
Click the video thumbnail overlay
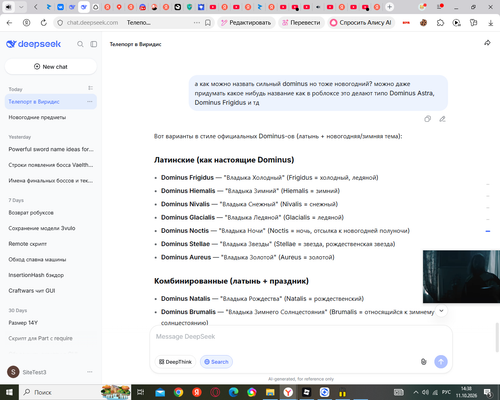pyautogui.click(x=461, y=277)
